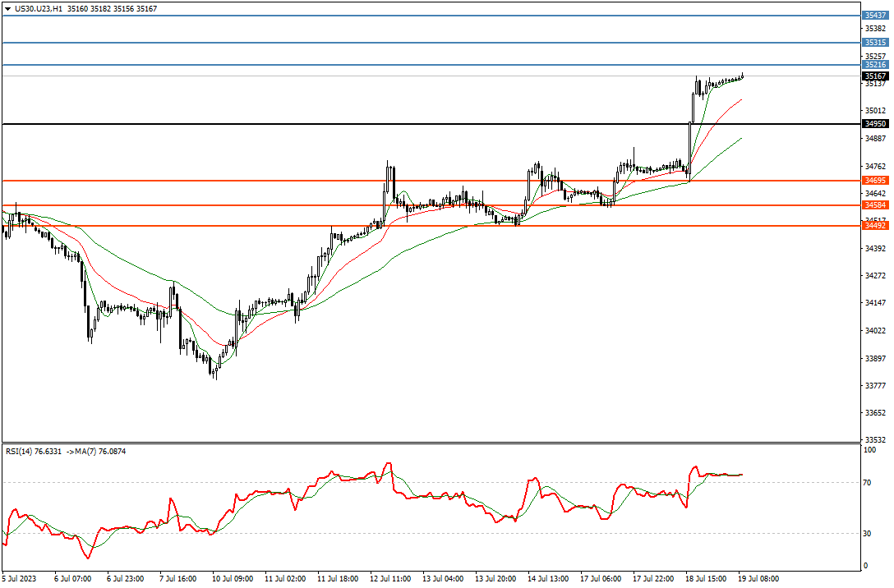Viewport: 894px width, 588px height.
Task: Click the 35382 price scale value
Action: pyautogui.click(x=875, y=29)
